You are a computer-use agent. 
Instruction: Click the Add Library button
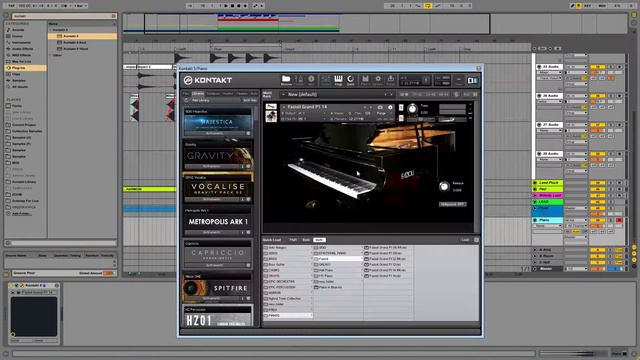click(x=201, y=100)
